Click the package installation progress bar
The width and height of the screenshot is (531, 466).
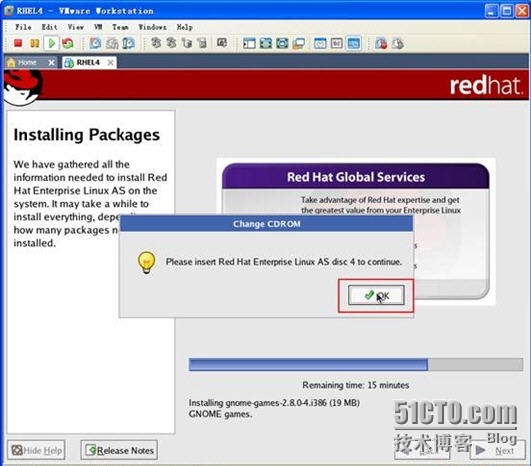[356, 365]
